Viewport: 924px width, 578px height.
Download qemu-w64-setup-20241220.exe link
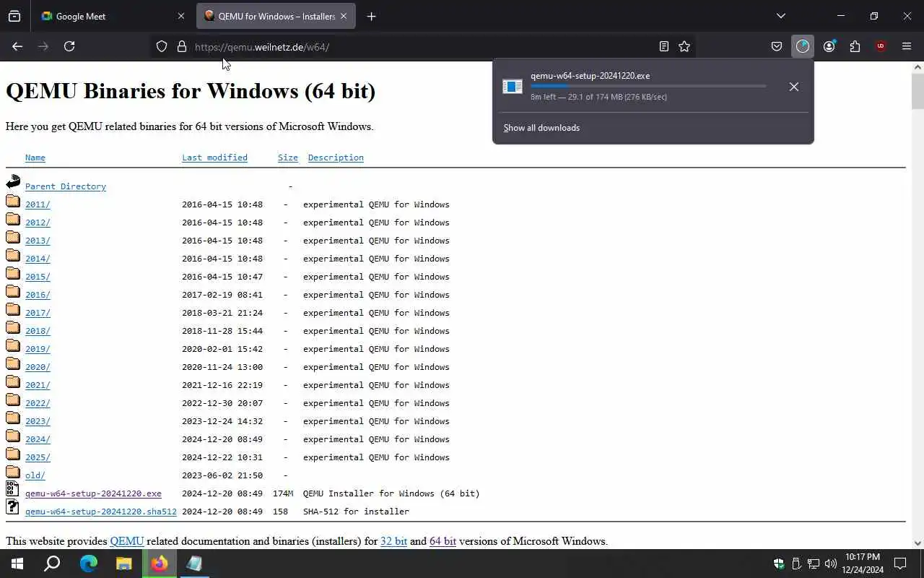[x=93, y=493]
